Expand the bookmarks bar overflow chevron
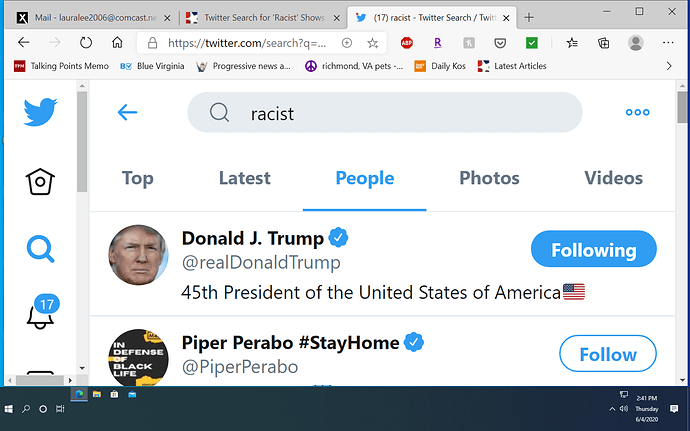 (669, 66)
